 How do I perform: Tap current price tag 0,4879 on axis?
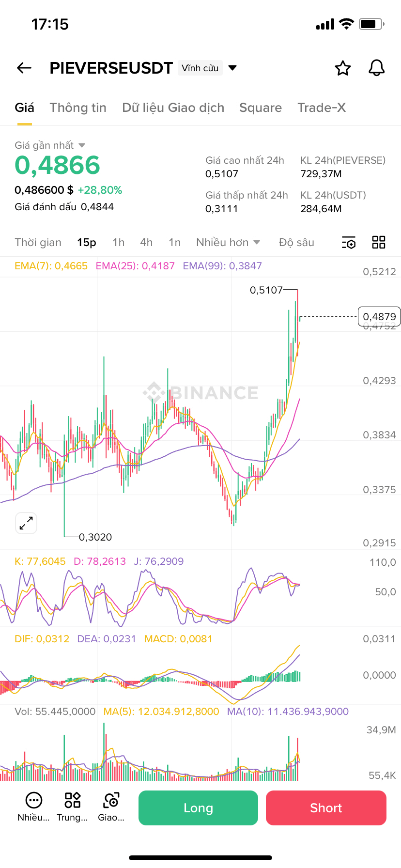[379, 316]
